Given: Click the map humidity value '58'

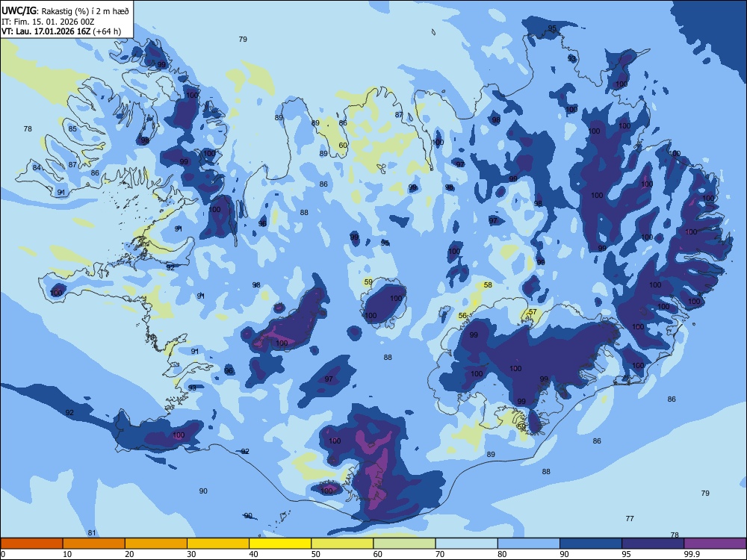Looking at the screenshot, I should [x=488, y=284].
